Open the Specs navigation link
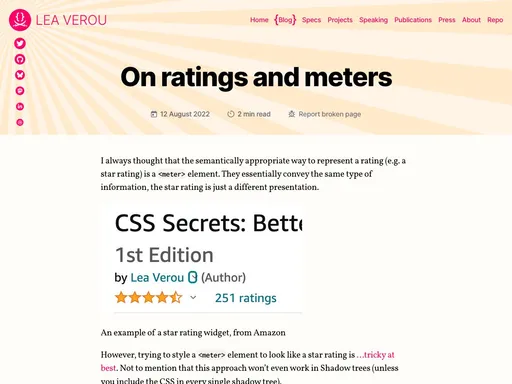 tap(311, 20)
